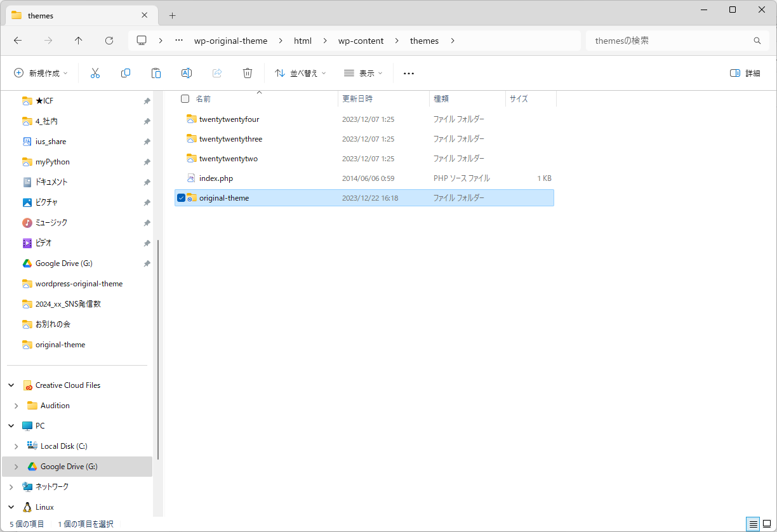
Task: Switch to large thumbnails view in status bar
Action: click(766, 524)
